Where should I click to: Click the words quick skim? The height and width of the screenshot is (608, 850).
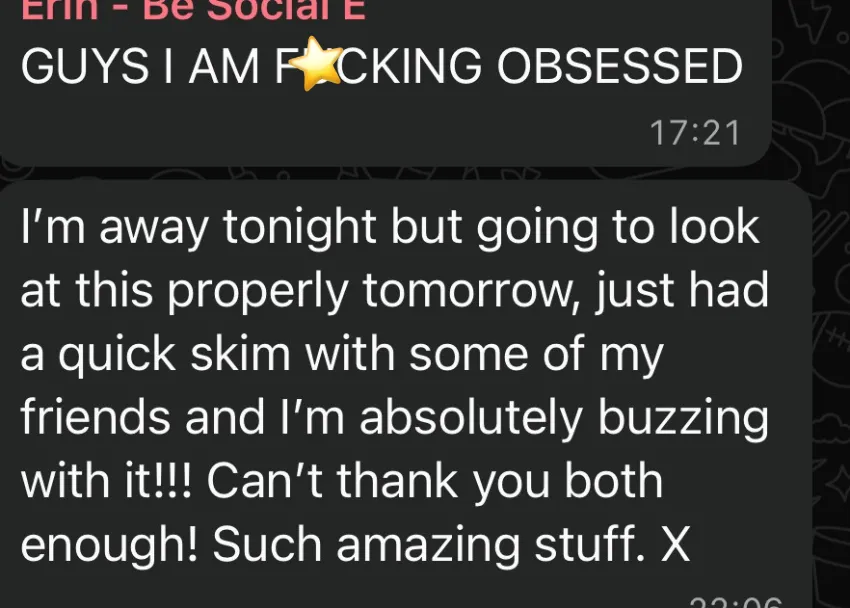pyautogui.click(x=175, y=355)
